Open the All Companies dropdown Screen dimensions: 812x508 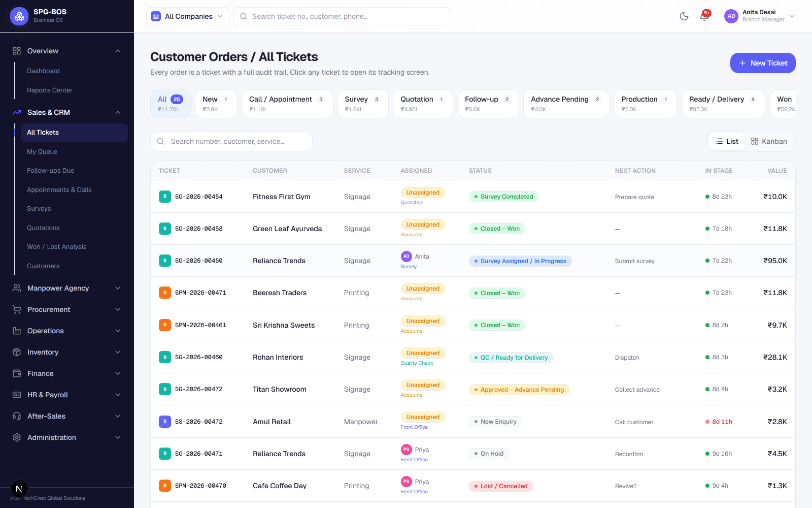(188, 16)
